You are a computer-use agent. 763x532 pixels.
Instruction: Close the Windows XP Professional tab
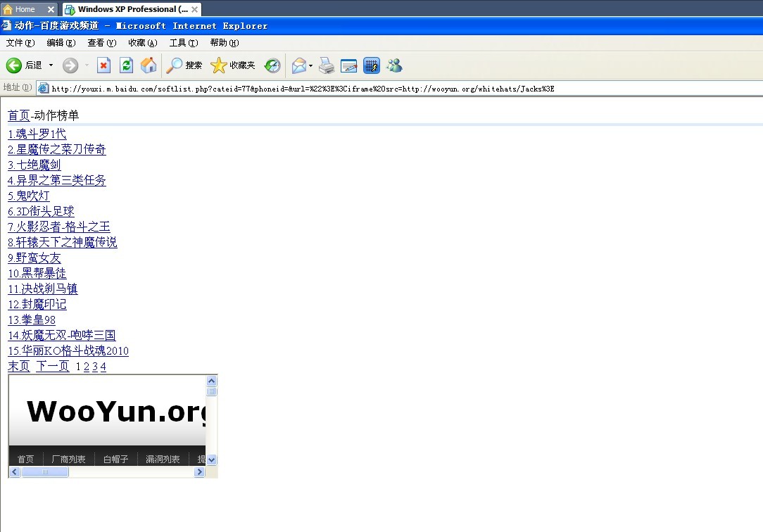click(195, 9)
